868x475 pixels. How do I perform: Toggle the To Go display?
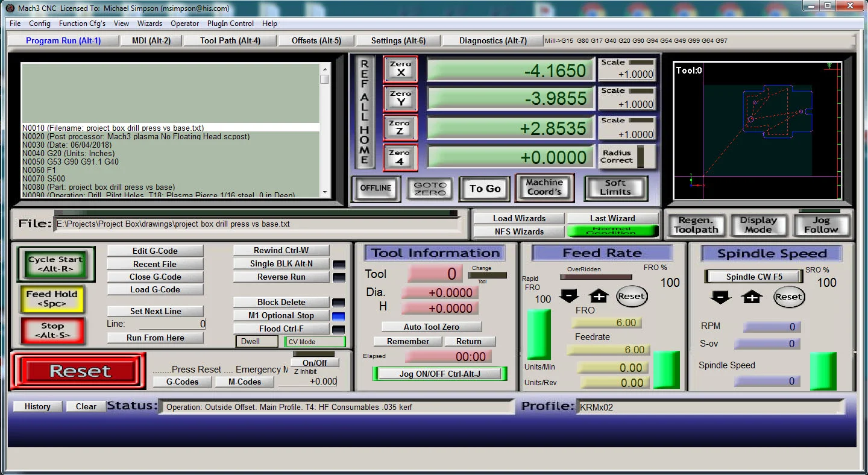485,189
